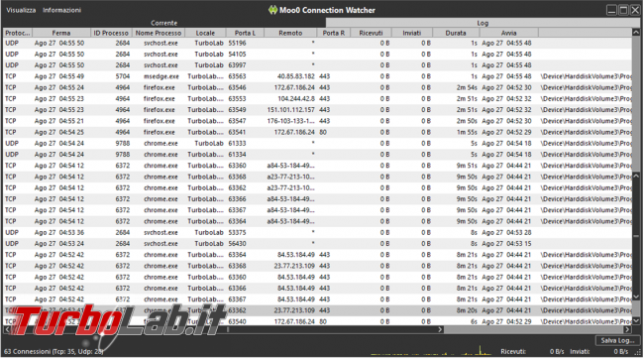Click the horizontal scrollbar left arrow

(7, 329)
